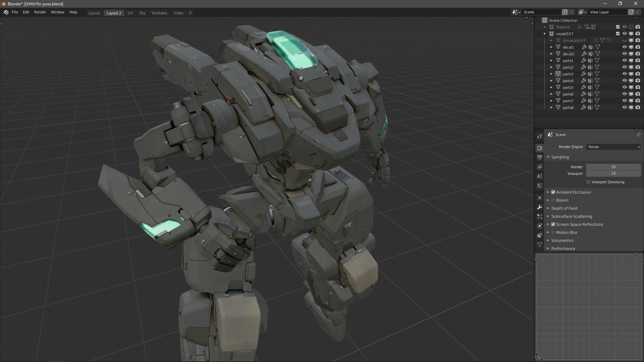Click the modifier wrench icon on decal1 row

coord(584,47)
